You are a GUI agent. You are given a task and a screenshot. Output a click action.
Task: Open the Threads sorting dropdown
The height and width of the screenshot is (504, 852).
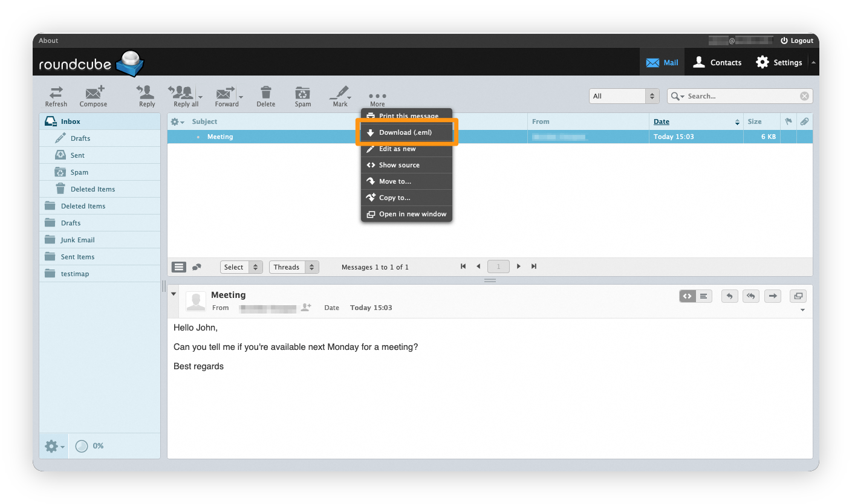pyautogui.click(x=294, y=267)
